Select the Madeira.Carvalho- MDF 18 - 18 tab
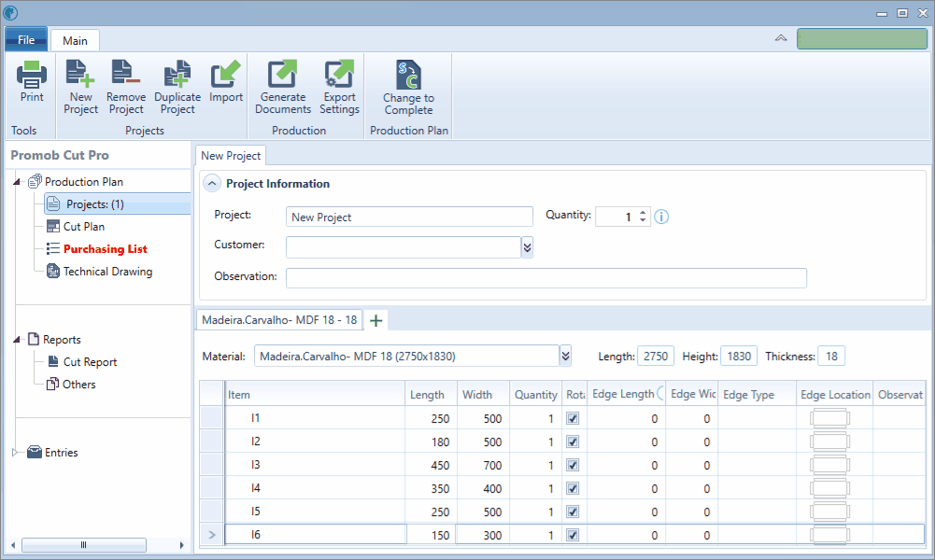The height and width of the screenshot is (560, 935). pos(279,320)
